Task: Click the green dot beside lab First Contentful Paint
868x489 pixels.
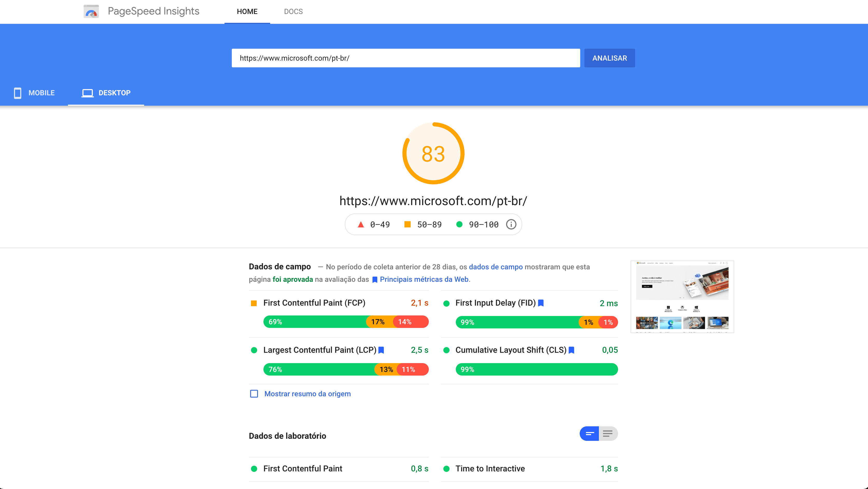Action: 254,469
